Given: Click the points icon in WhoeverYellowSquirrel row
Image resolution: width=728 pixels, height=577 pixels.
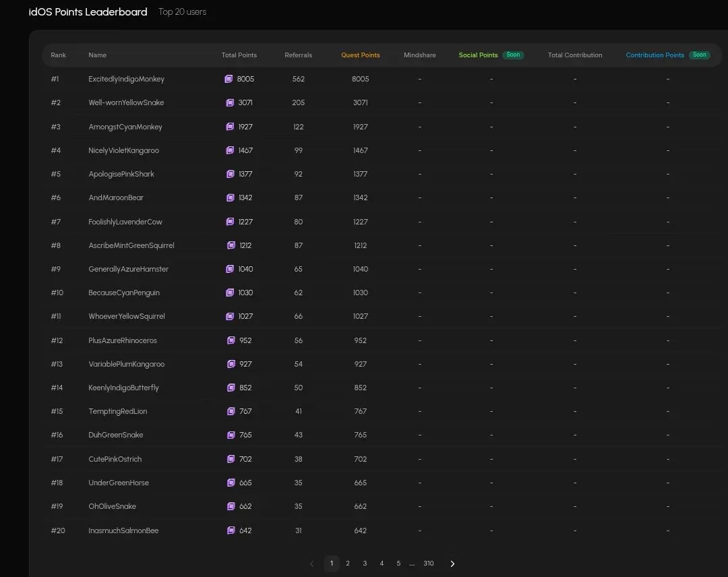Looking at the screenshot, I should (230, 316).
